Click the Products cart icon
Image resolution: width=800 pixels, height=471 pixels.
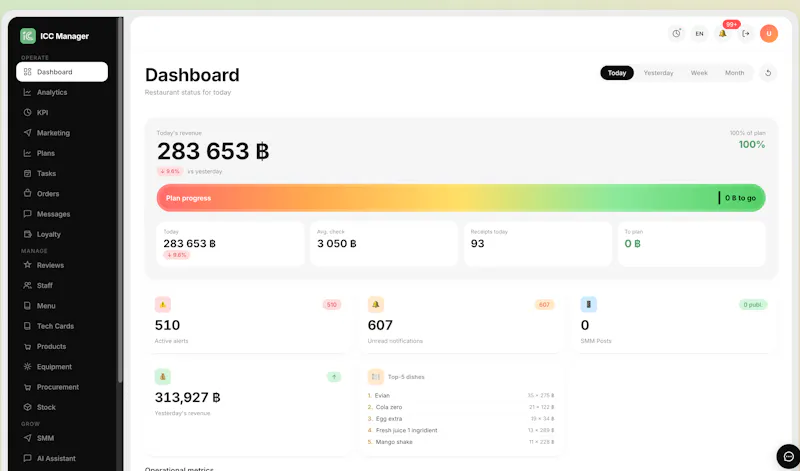tap(28, 346)
